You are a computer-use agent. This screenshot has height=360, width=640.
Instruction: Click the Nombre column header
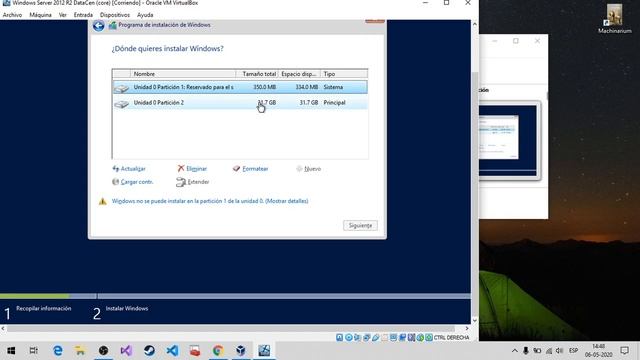(x=183, y=74)
